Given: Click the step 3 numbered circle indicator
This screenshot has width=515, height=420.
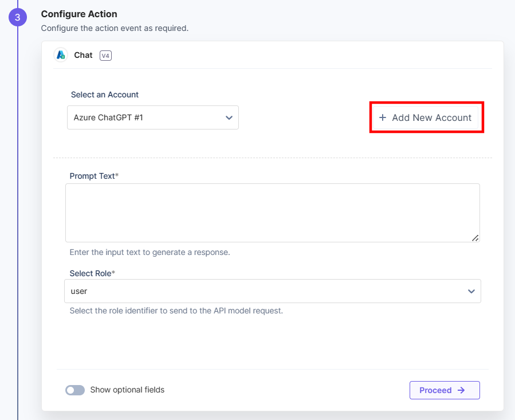Looking at the screenshot, I should [x=18, y=17].
